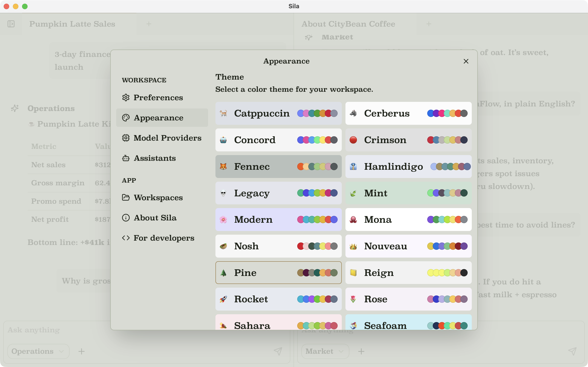Select the Fennec theme
Viewport: 588px width, 367px height.
point(278,167)
